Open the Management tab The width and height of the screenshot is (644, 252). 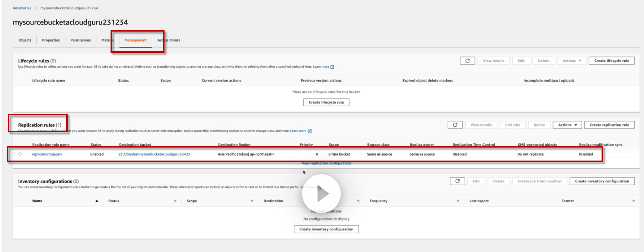click(x=136, y=40)
